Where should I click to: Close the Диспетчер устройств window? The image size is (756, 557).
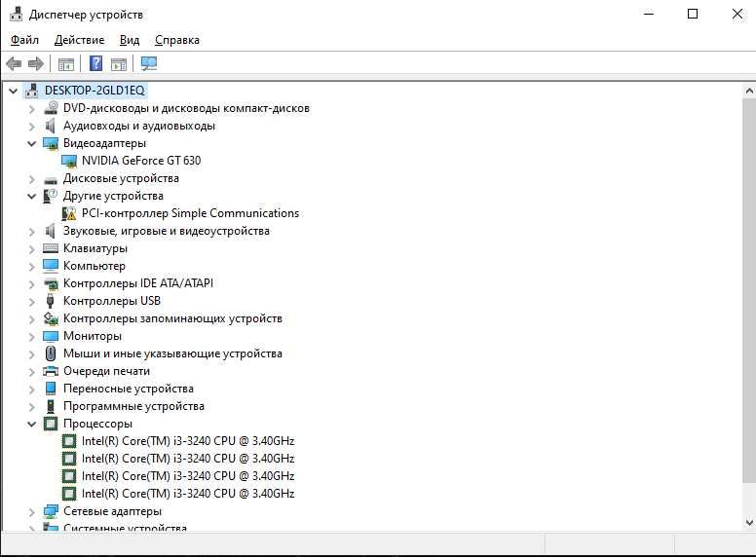(737, 14)
